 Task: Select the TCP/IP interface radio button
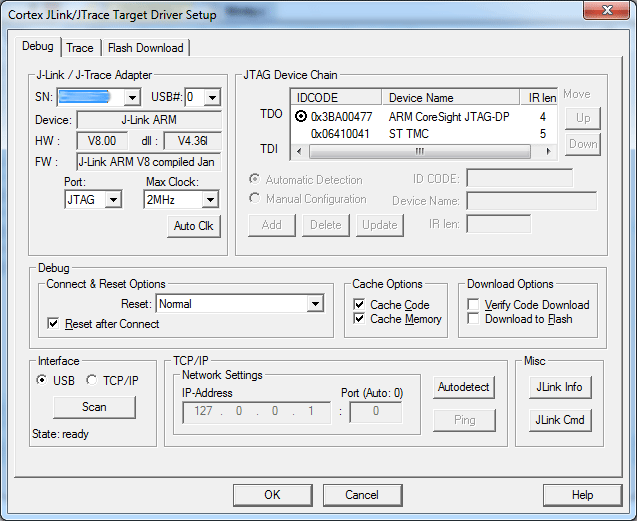(x=92, y=380)
